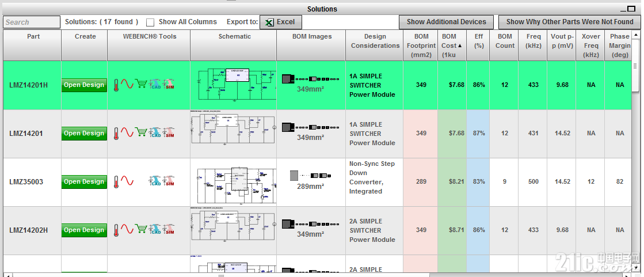The width and height of the screenshot is (644, 277).
Task: Click CAD export icon in LMZ14201H row
Action: pyautogui.click(x=155, y=85)
